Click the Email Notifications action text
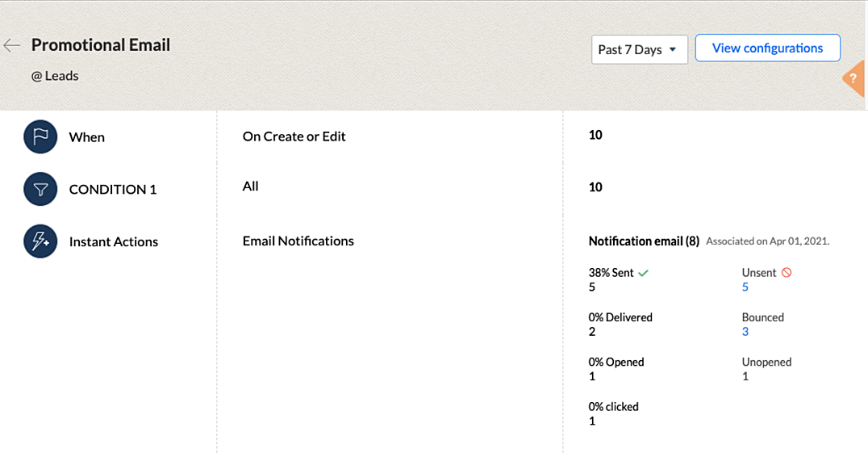Image resolution: width=868 pixels, height=457 pixels. tap(298, 241)
